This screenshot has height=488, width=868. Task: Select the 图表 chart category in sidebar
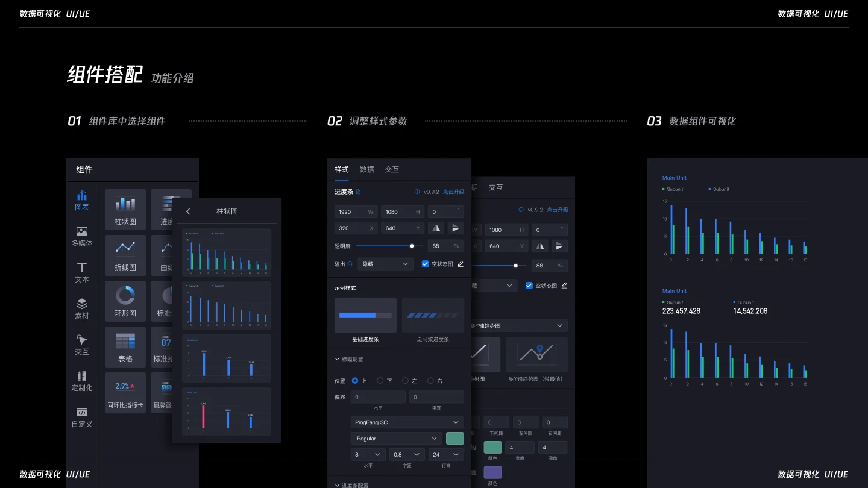82,201
